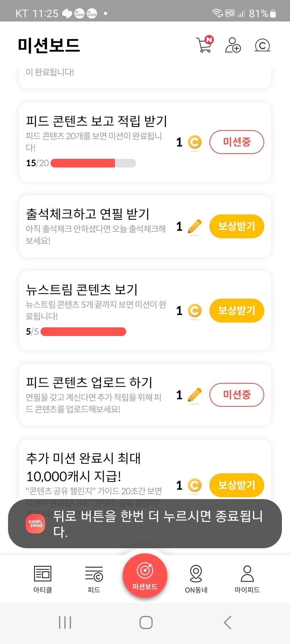
Task: Tap the pencil icon for attendance check
Action: 195,227
